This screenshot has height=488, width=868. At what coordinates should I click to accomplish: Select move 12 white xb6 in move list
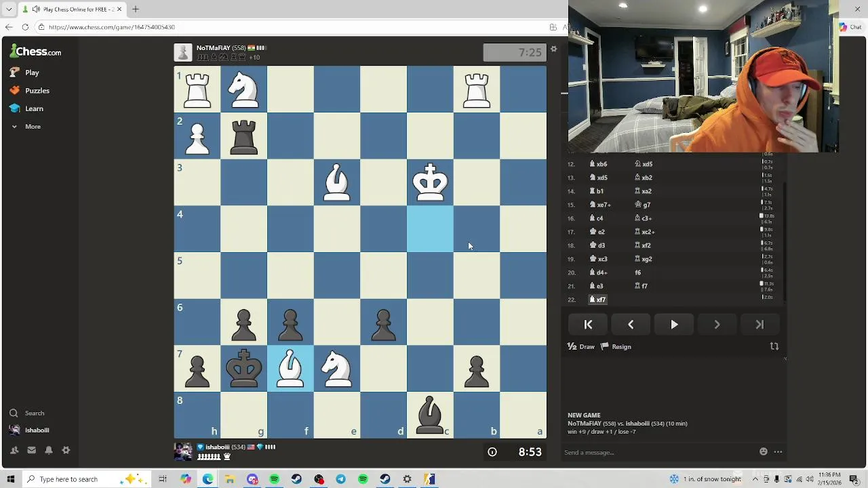tap(598, 164)
